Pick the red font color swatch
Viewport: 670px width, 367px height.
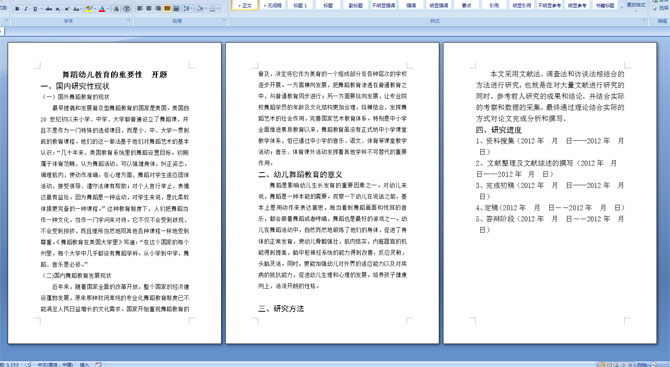pos(102,9)
